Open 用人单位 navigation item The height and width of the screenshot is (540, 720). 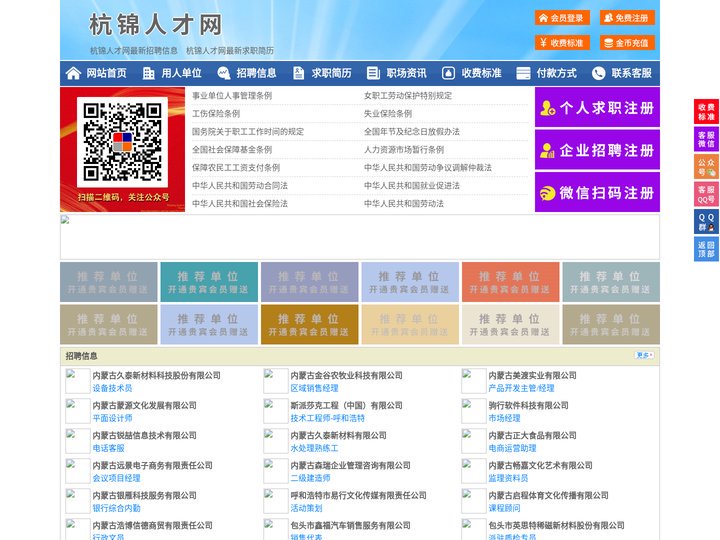181,73
